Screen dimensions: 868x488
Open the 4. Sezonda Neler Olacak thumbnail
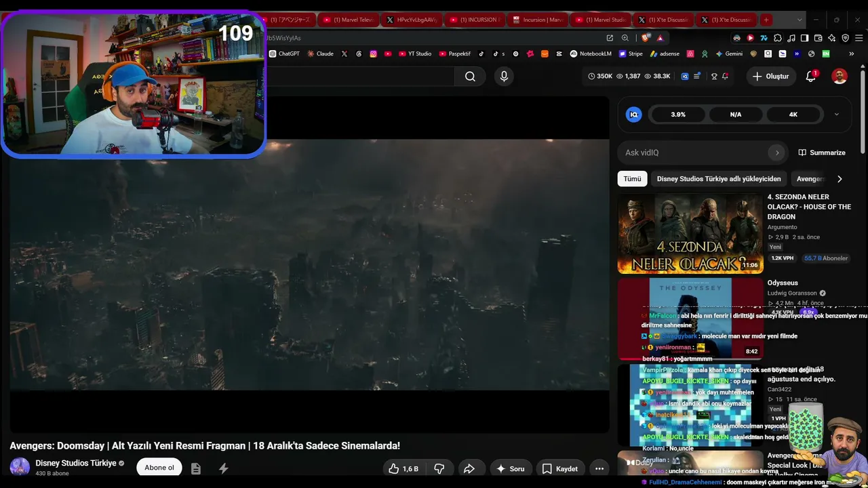[x=690, y=233]
